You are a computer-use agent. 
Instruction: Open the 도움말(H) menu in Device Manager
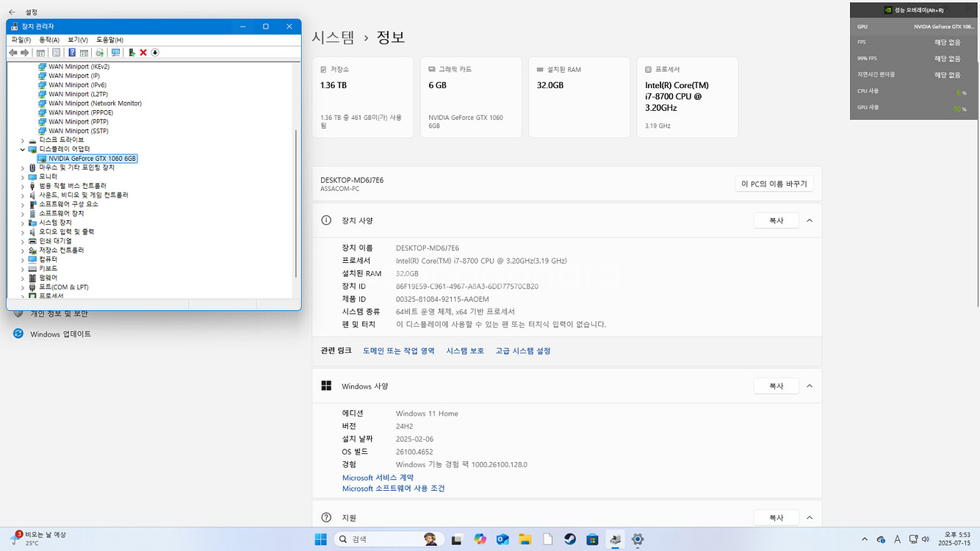coord(109,40)
